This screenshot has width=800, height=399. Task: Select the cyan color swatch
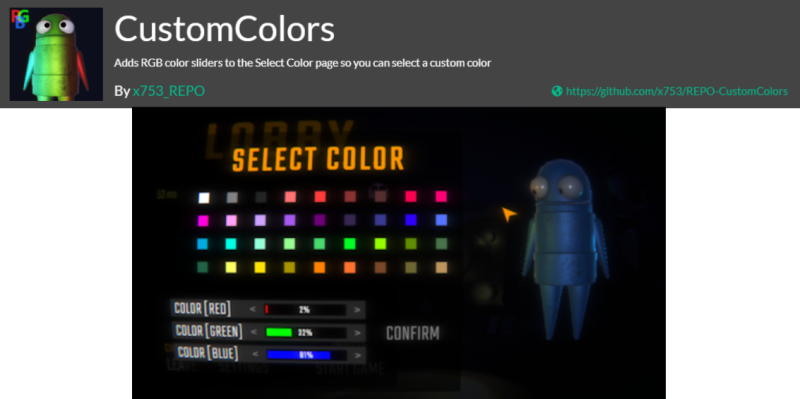(x=231, y=244)
